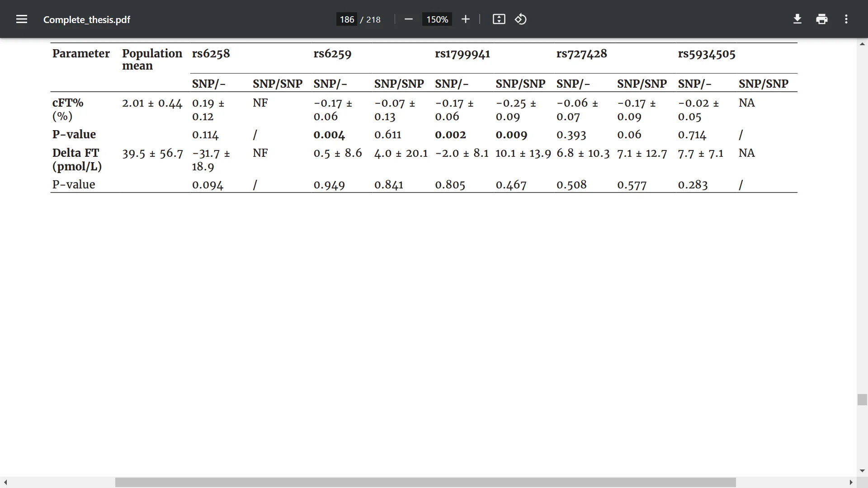The width and height of the screenshot is (868, 488).
Task: Click the value 7.1 ± 12.7
Action: pos(642,153)
